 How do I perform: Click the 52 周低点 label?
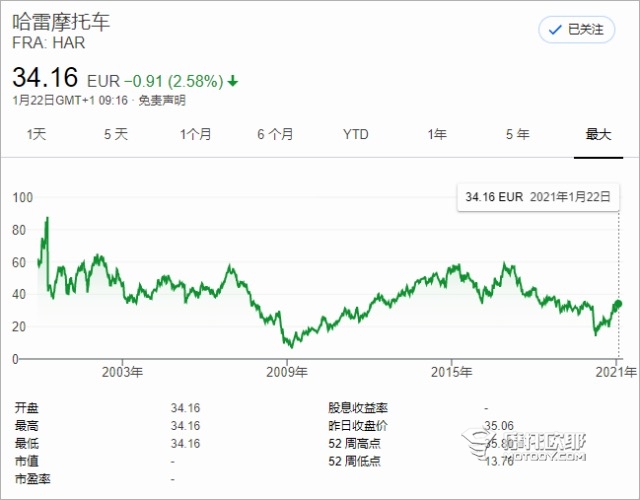pos(354,461)
